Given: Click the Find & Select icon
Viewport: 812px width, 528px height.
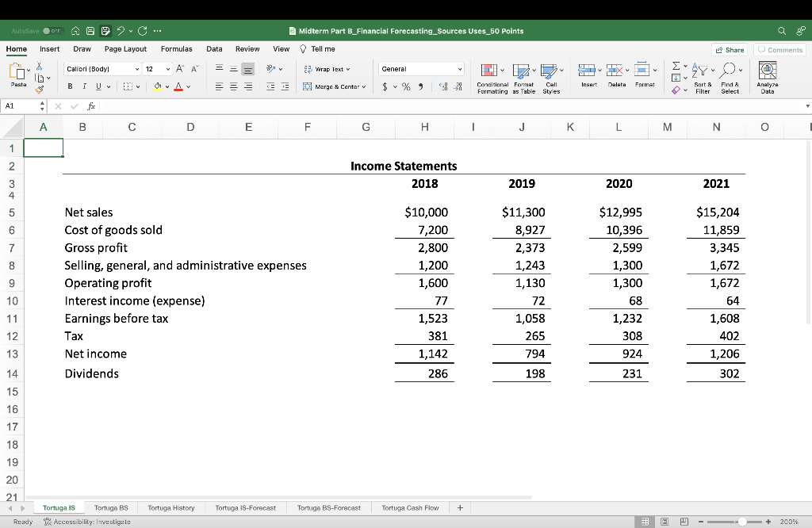Looking at the screenshot, I should point(728,70).
